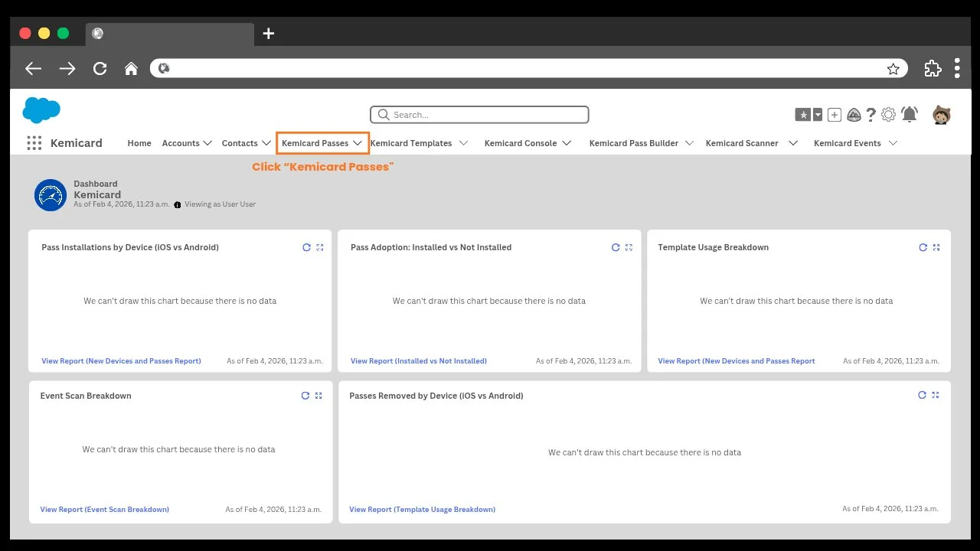Expand the Kemicard Scanner dropdown chevron

(x=793, y=143)
